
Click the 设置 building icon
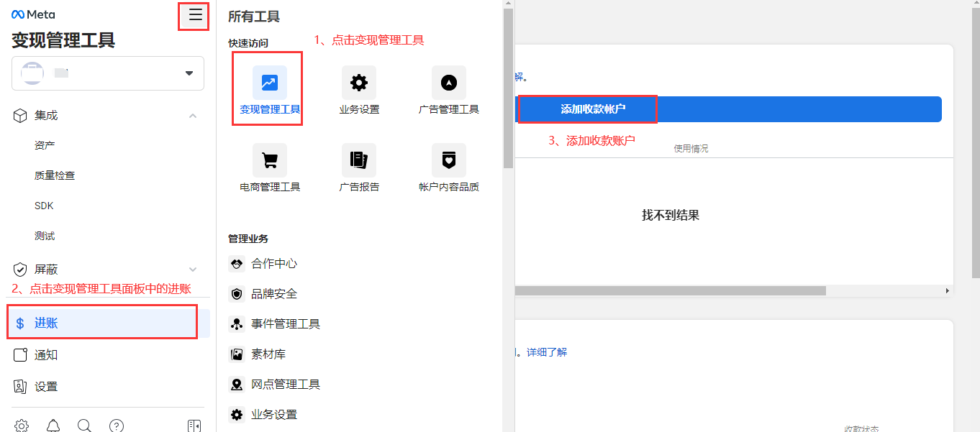(21, 386)
